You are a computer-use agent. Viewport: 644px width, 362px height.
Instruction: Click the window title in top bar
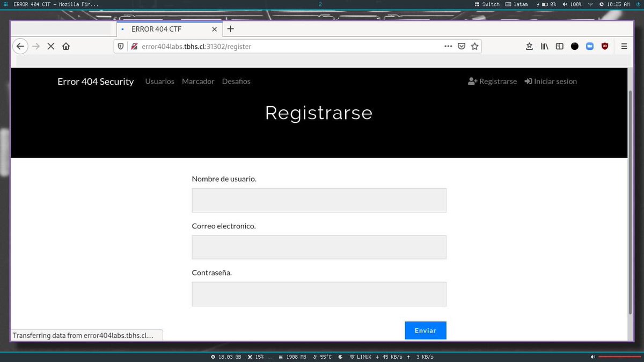(56, 4)
